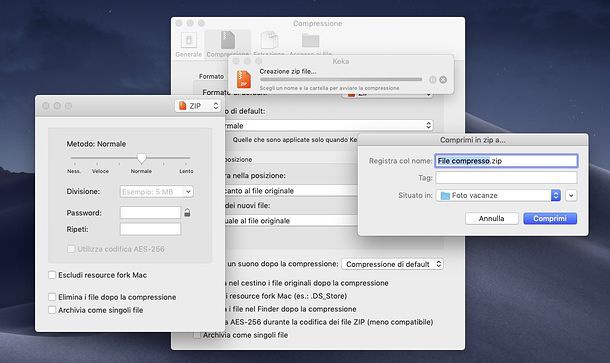Screen dimensions: 610x363
Task: Adjust the Metodo compression slider
Action: click(142, 158)
